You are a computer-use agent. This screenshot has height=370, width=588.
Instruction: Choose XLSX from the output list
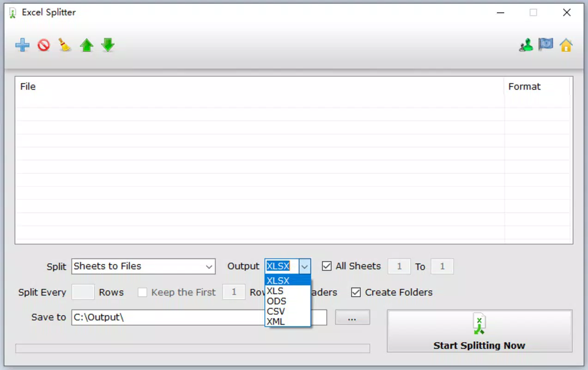(288, 281)
